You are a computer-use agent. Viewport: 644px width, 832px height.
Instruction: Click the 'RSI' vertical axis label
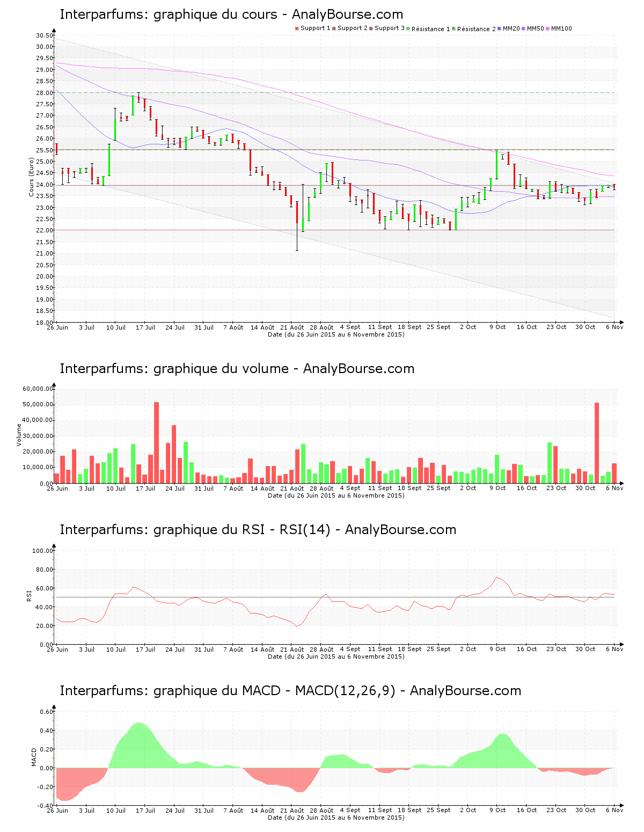tap(30, 595)
